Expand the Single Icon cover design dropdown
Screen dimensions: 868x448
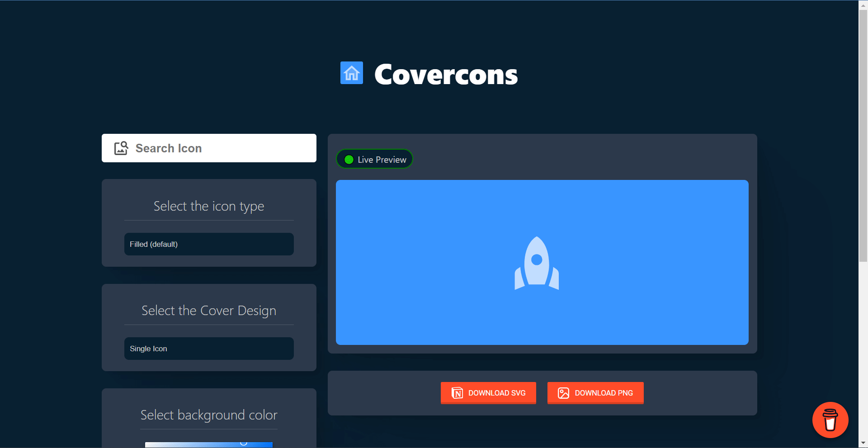coord(209,349)
